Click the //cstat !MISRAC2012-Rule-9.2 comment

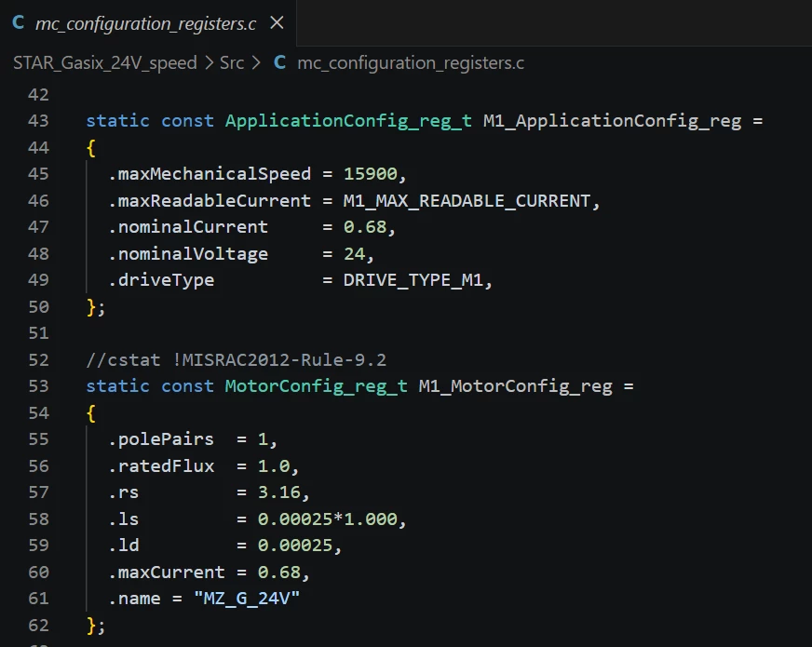237,360
